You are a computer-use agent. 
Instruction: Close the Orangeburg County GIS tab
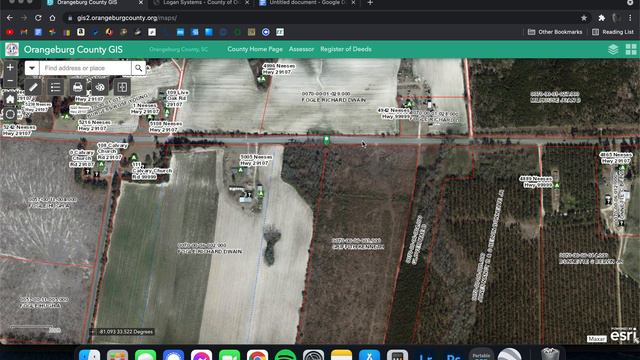pos(141,3)
